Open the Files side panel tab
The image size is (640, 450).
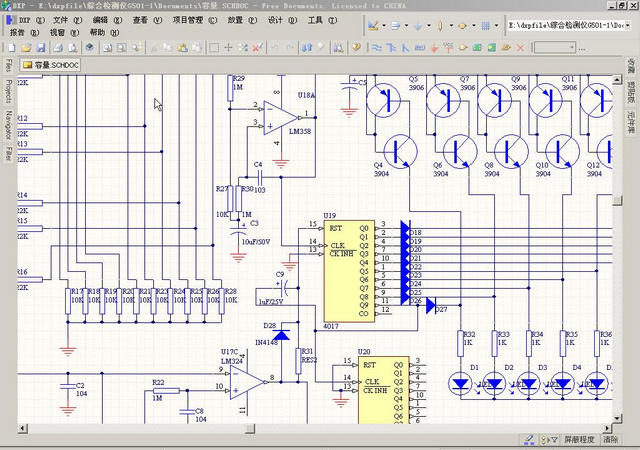[x=9, y=65]
